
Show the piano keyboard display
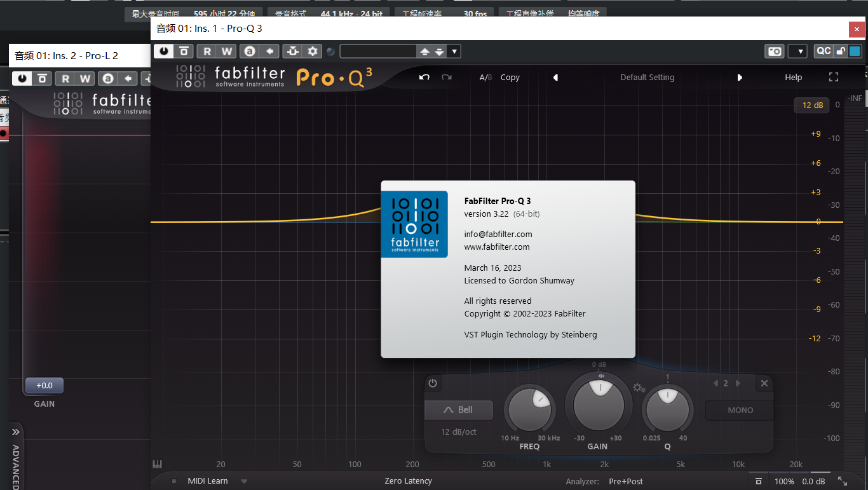point(157,465)
